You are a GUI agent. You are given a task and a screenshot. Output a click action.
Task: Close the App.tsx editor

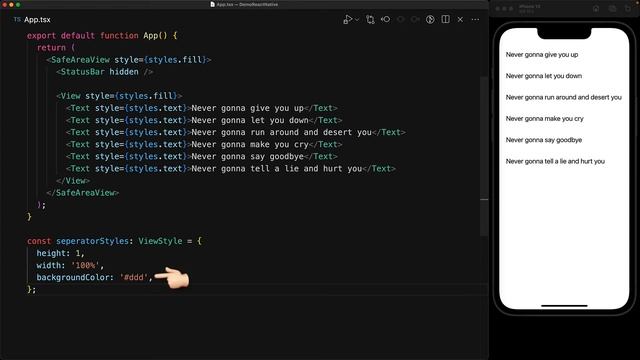coord(460,20)
